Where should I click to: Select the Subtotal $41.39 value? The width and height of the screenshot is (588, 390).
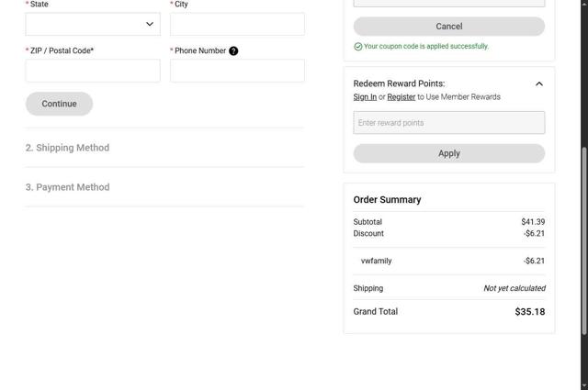coord(533,222)
